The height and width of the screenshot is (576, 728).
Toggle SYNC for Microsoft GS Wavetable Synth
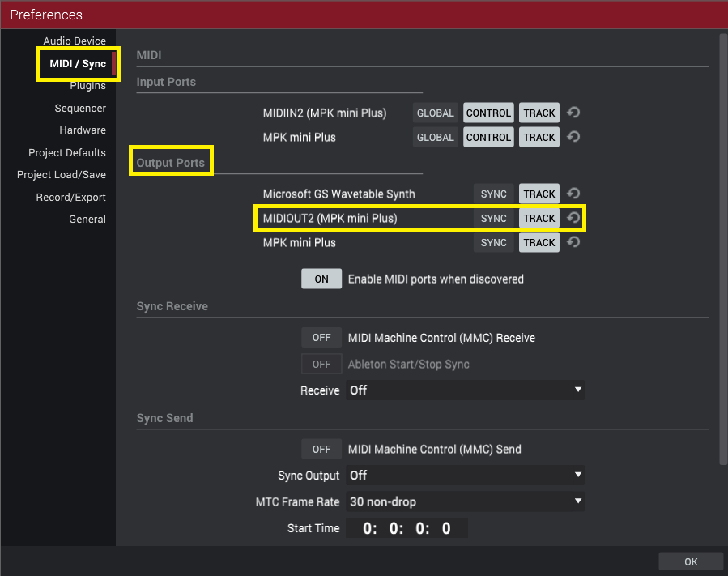tap(493, 194)
